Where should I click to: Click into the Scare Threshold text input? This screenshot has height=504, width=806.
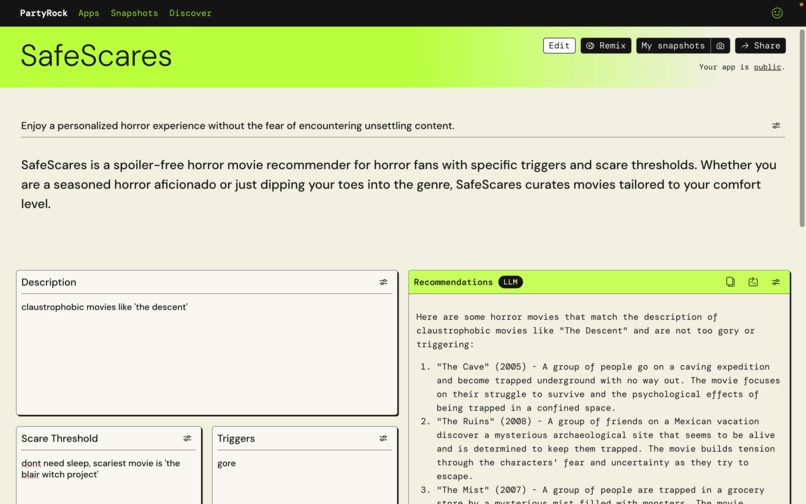[108, 478]
